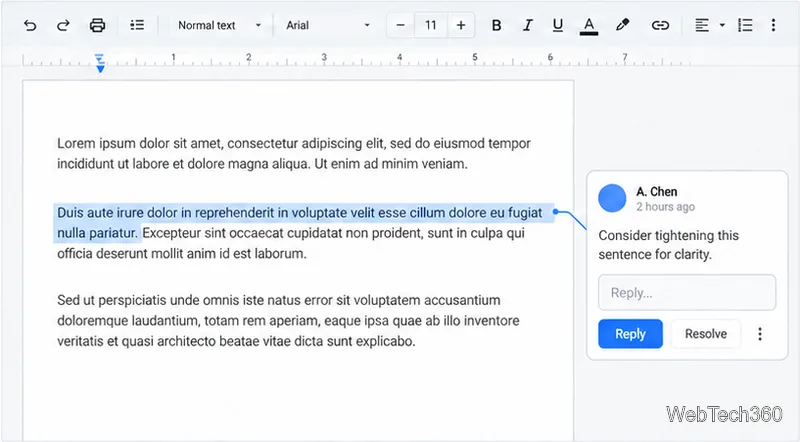Click the Redo arrow icon

point(63,26)
